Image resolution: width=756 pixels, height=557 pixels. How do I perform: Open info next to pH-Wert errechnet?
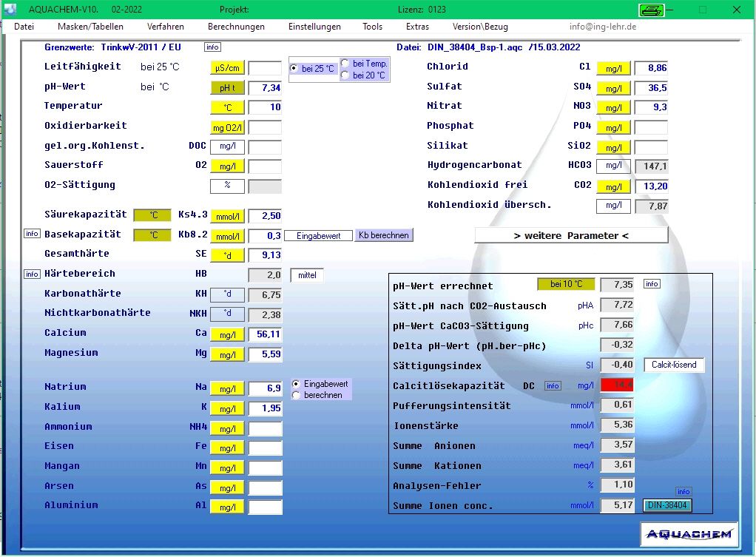(652, 284)
